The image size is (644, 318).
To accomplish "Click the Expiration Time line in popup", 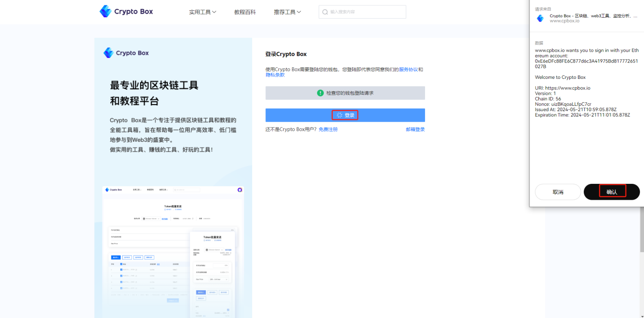I will (x=583, y=115).
